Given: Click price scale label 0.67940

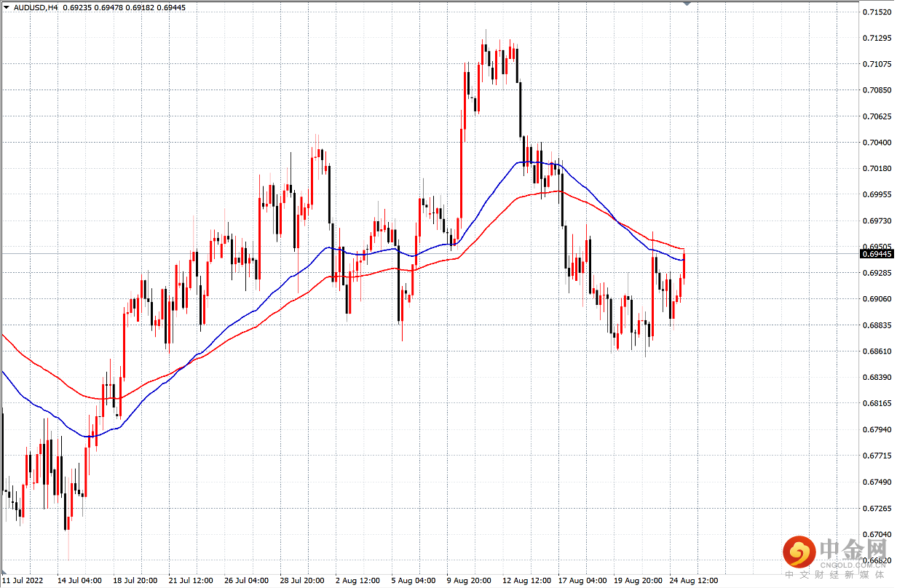Looking at the screenshot, I should [x=877, y=429].
